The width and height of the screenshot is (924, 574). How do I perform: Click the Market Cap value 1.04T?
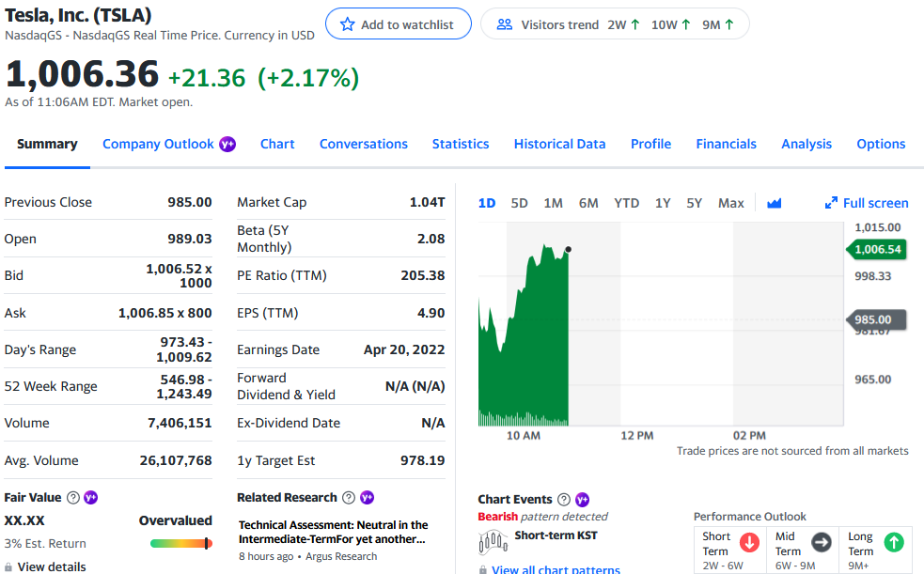[428, 203]
